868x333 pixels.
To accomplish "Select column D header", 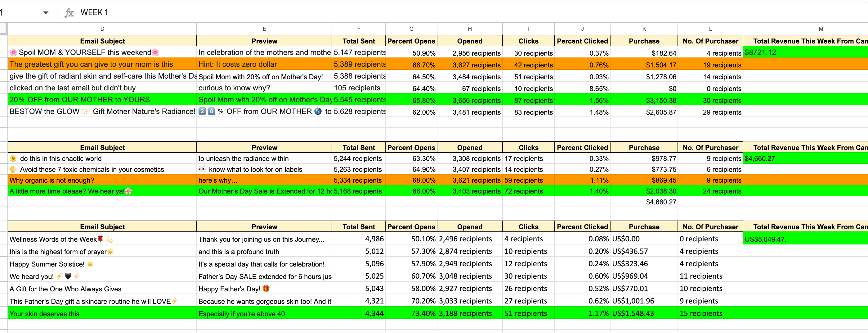I will click(102, 29).
